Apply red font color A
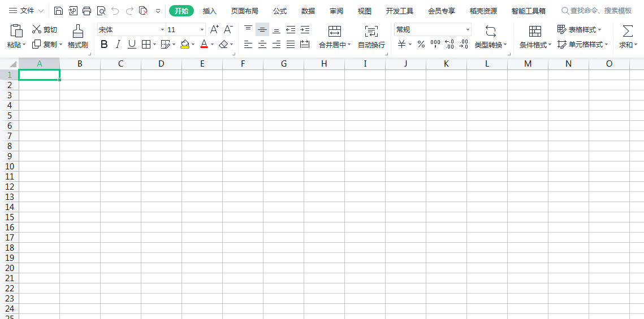Screen dimensions: 644x319 pyautogui.click(x=204, y=44)
